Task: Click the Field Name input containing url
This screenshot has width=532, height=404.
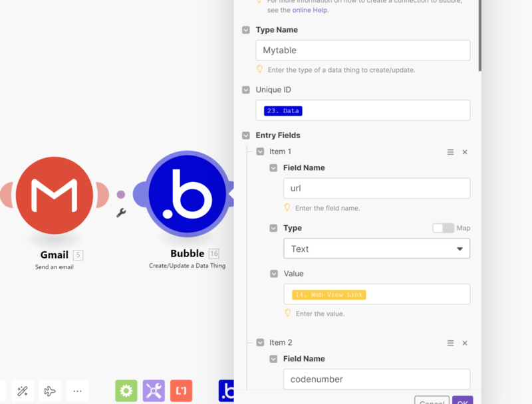Action: [x=376, y=188]
